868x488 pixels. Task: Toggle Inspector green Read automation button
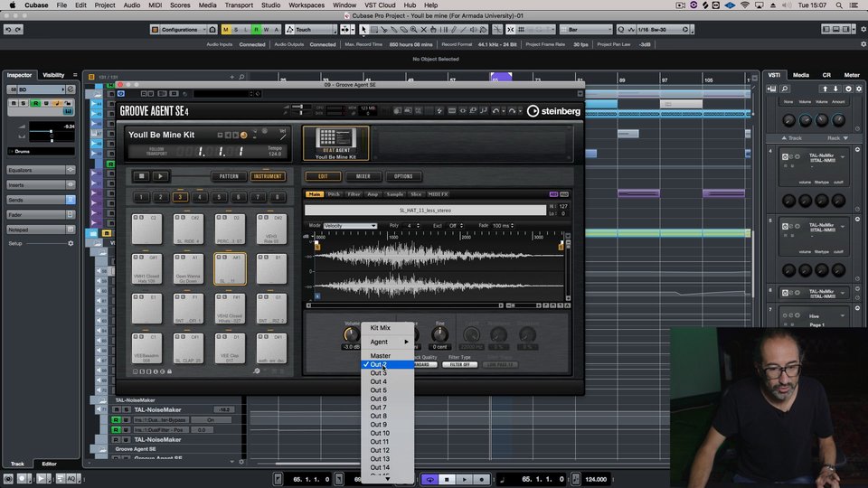36,103
